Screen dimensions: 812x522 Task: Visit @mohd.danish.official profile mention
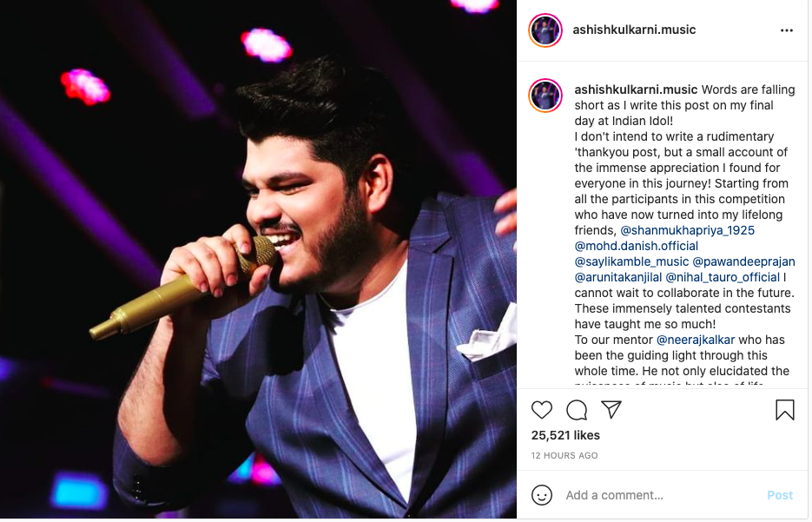[x=636, y=246]
